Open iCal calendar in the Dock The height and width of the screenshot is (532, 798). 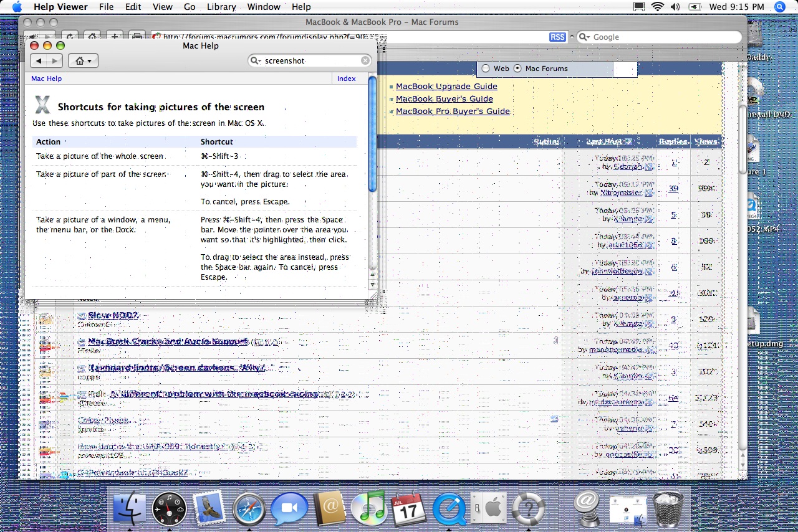(408, 509)
